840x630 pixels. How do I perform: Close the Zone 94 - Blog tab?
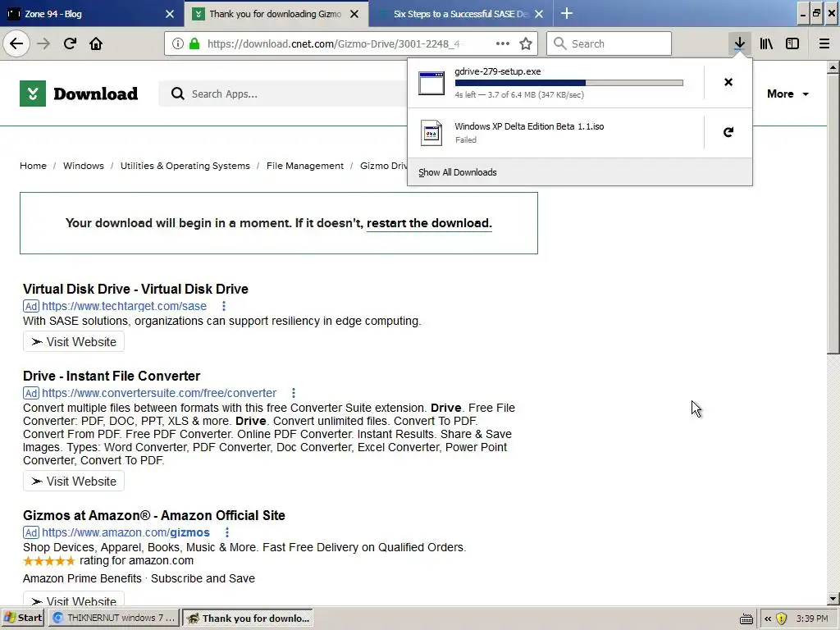pyautogui.click(x=169, y=14)
